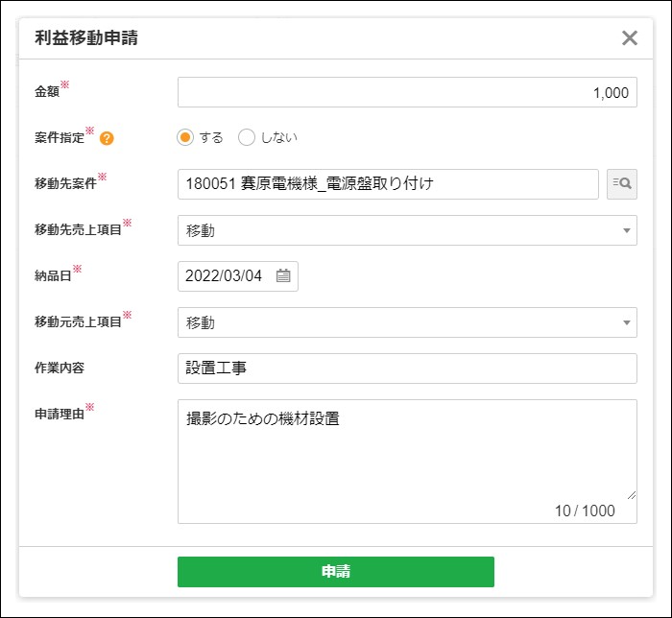Select the しない radio option
Screen dimensions: 672x618
pos(247,137)
